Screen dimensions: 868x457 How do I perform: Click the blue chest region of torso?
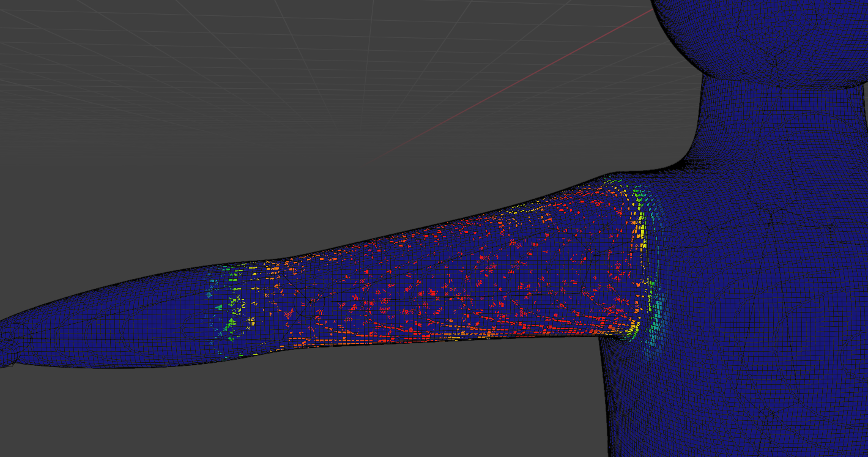[x=765, y=245]
